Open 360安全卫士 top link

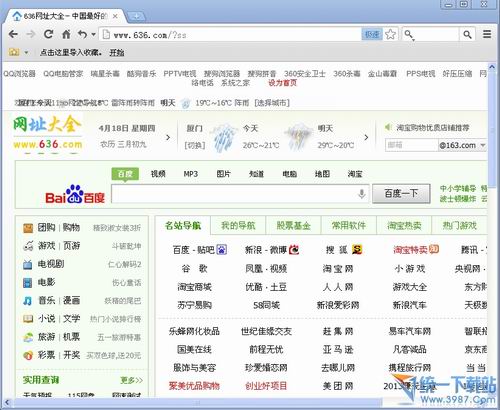[305, 74]
